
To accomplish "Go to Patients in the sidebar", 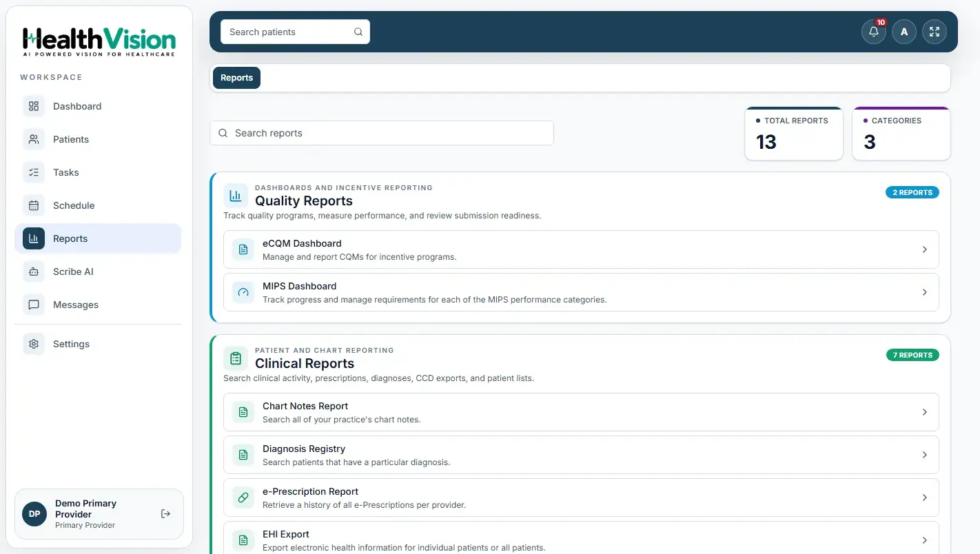I will (98, 139).
